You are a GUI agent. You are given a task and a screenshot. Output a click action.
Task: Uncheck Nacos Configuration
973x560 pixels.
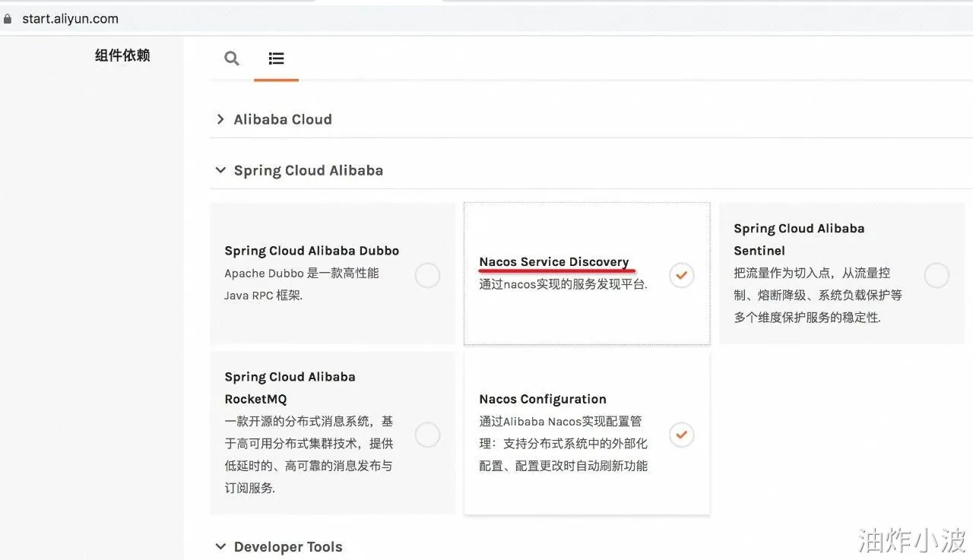tap(682, 435)
